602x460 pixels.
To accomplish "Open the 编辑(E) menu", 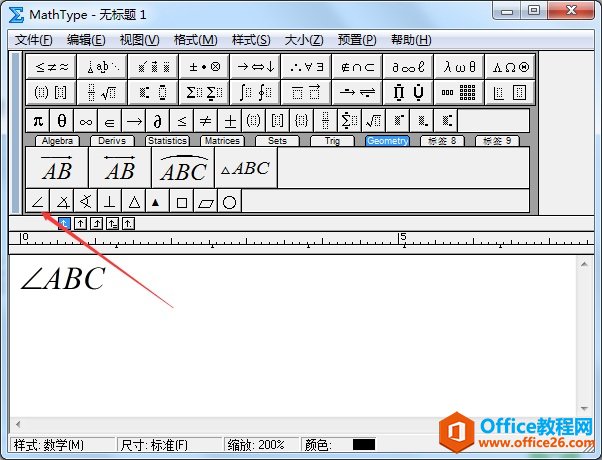I will 86,40.
